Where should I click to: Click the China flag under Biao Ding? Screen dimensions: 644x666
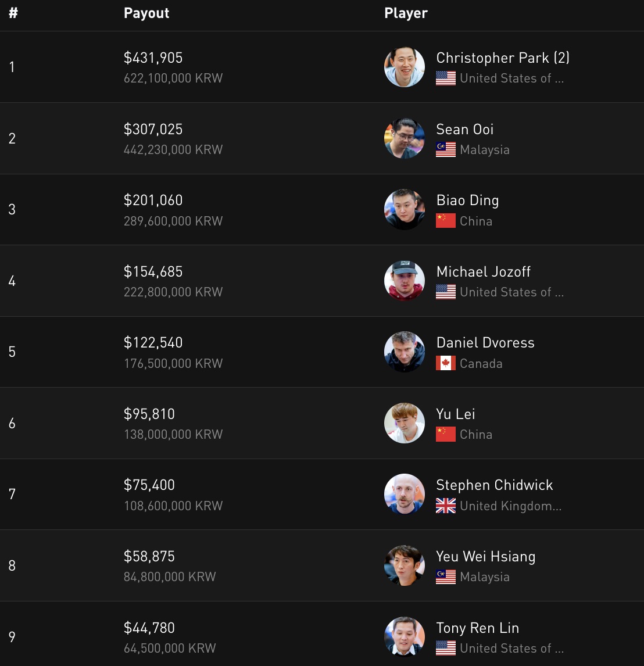click(446, 221)
